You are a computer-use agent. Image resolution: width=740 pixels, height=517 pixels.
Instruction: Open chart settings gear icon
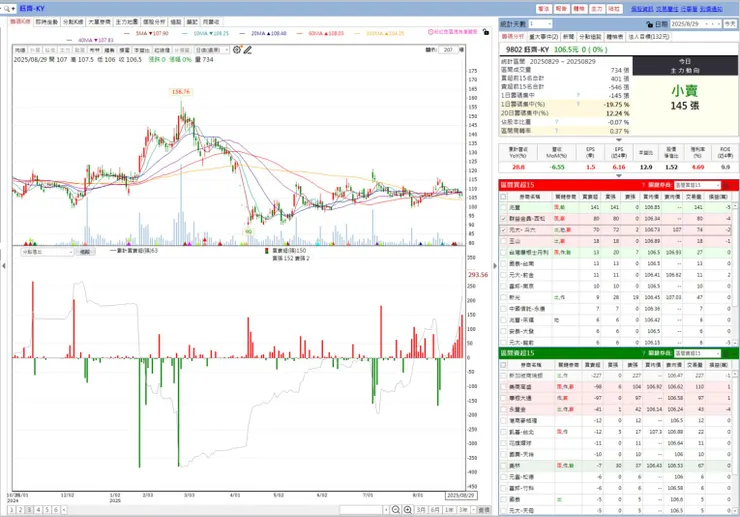pyautogui.click(x=237, y=50)
